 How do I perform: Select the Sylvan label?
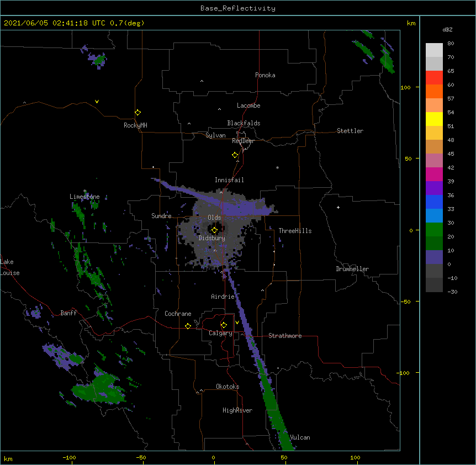[x=215, y=135]
